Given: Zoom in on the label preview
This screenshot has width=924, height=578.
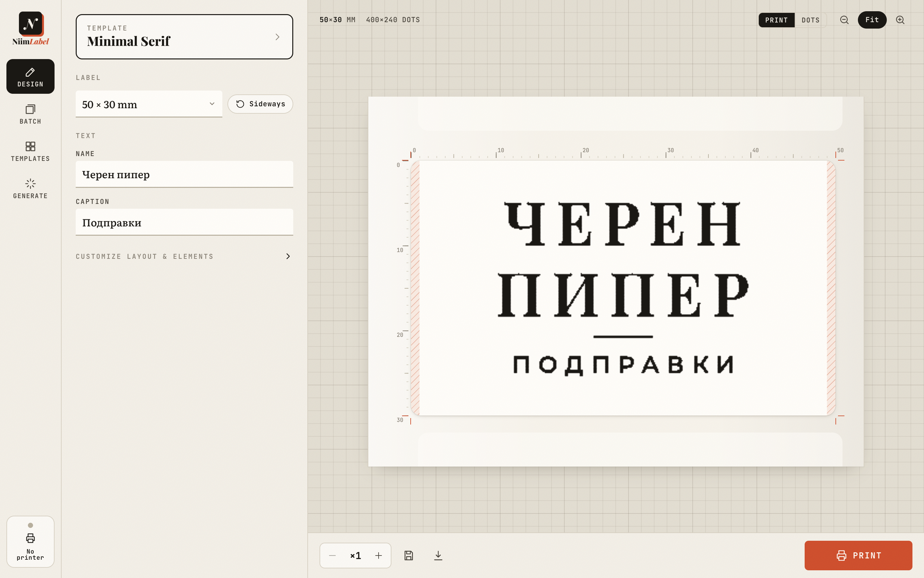Looking at the screenshot, I should pos(900,20).
